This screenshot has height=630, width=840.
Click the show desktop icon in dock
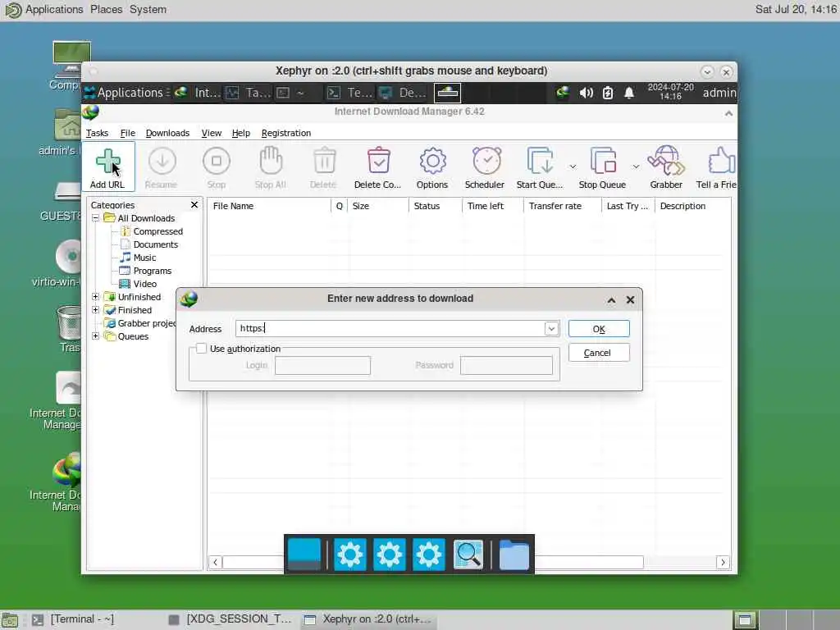[x=304, y=555]
